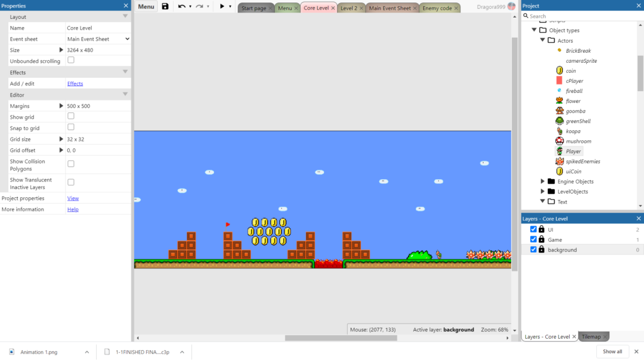Close the Project panel
644x362 pixels.
coord(639,6)
